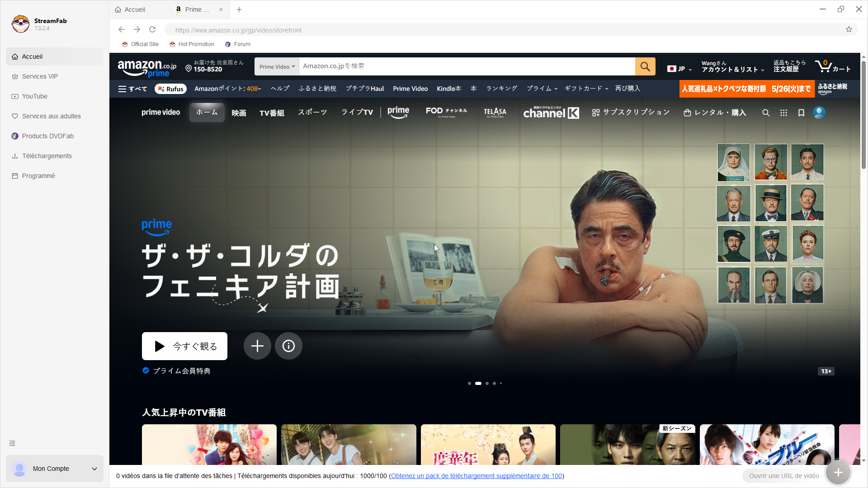Open Téléchargements in sidebar
This screenshot has width=868, height=488.
click(55, 156)
